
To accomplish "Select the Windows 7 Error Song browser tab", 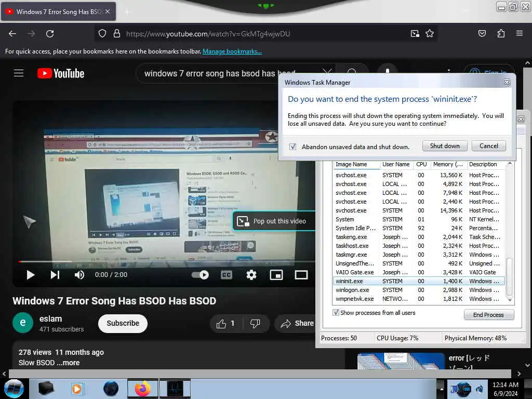I will click(x=58, y=11).
